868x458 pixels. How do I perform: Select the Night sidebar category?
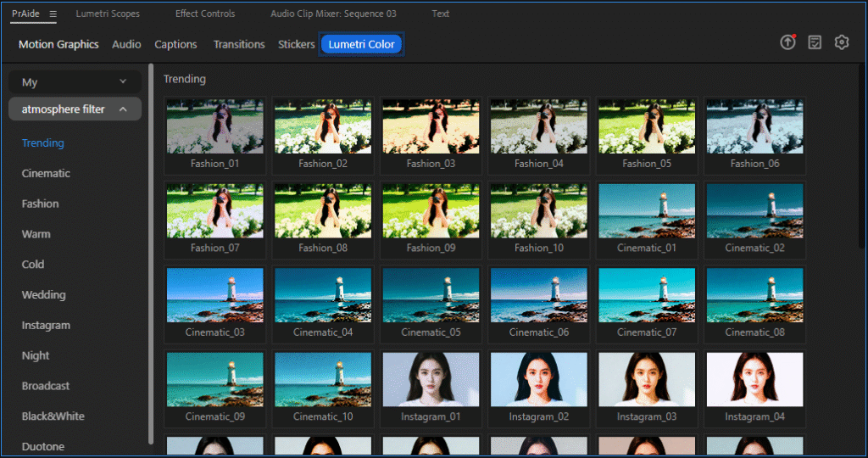coord(36,355)
